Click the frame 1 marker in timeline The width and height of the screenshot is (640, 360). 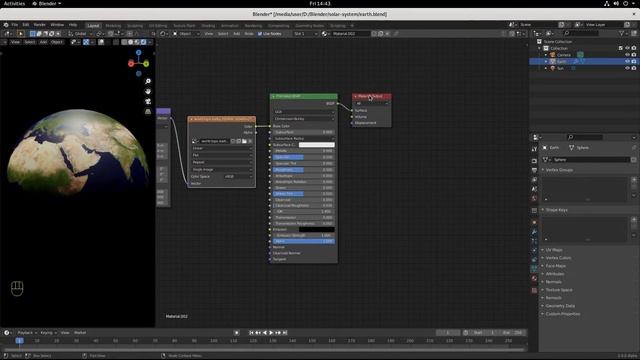pos(19,340)
